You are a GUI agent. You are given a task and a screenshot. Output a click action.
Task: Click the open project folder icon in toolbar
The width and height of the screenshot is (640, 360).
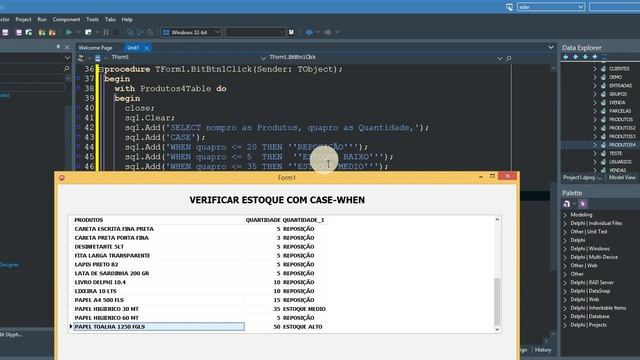pos(42,32)
